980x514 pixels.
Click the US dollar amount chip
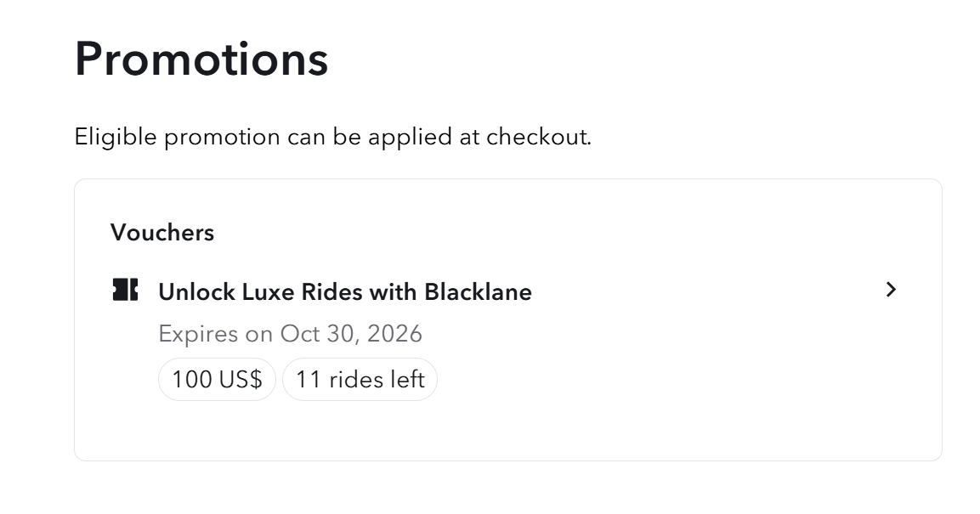tap(217, 379)
